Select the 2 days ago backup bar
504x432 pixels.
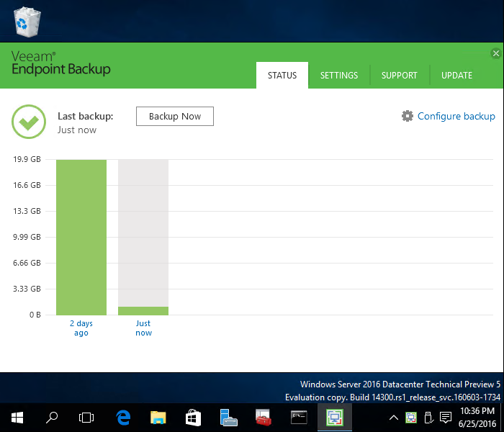[81, 237]
